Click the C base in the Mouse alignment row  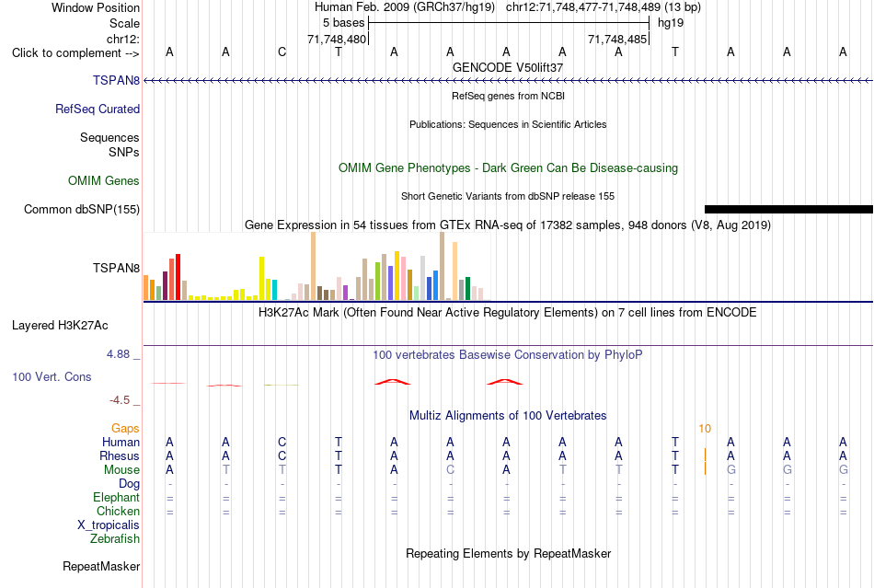click(451, 470)
